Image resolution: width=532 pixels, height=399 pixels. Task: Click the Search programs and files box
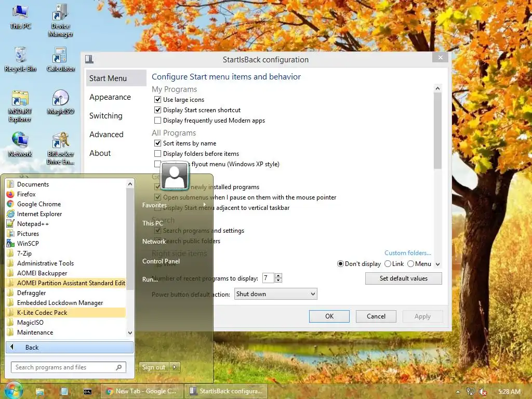click(69, 367)
